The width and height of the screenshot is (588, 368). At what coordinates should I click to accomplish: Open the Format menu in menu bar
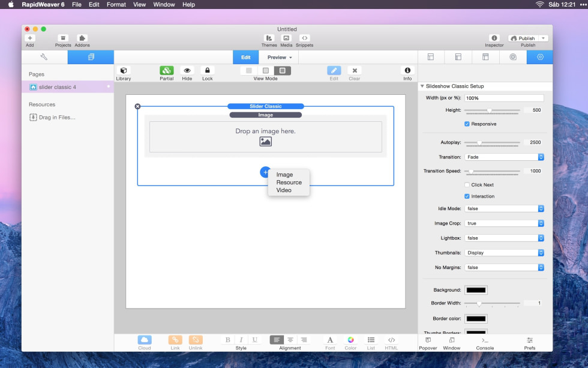click(x=116, y=4)
